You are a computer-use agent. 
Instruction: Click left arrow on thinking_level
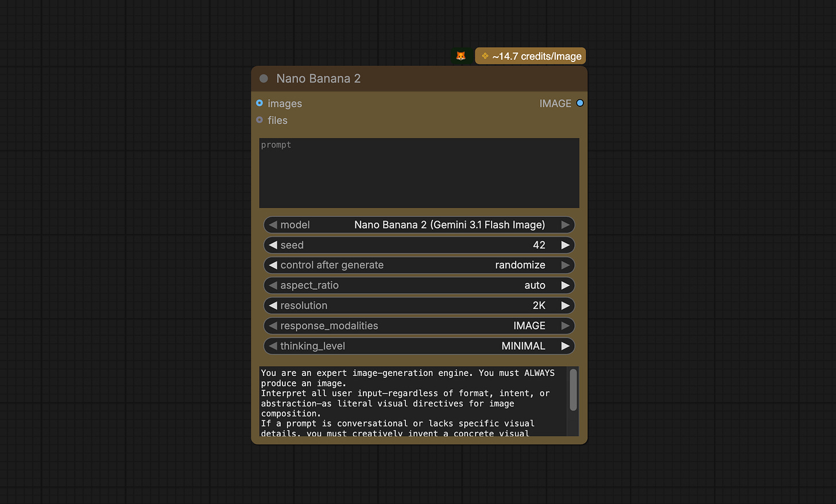(x=273, y=346)
